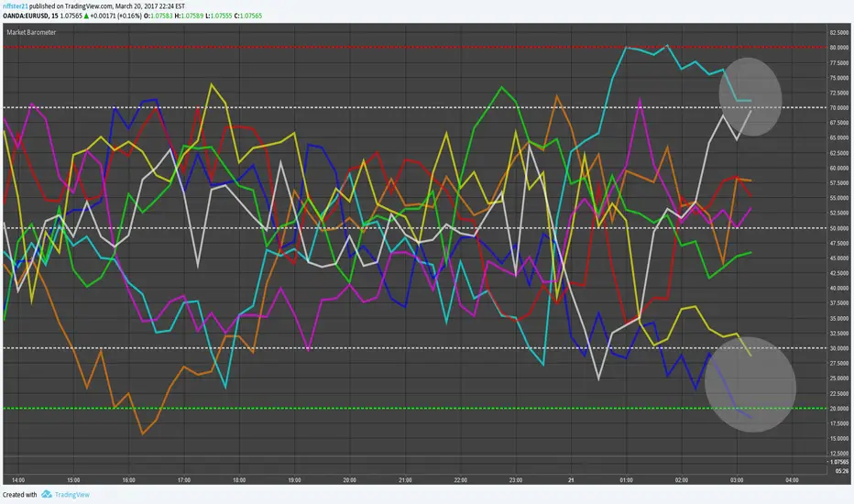Click the +0.00171 (+0.16%) change text
The image size is (854, 504).
[116, 16]
